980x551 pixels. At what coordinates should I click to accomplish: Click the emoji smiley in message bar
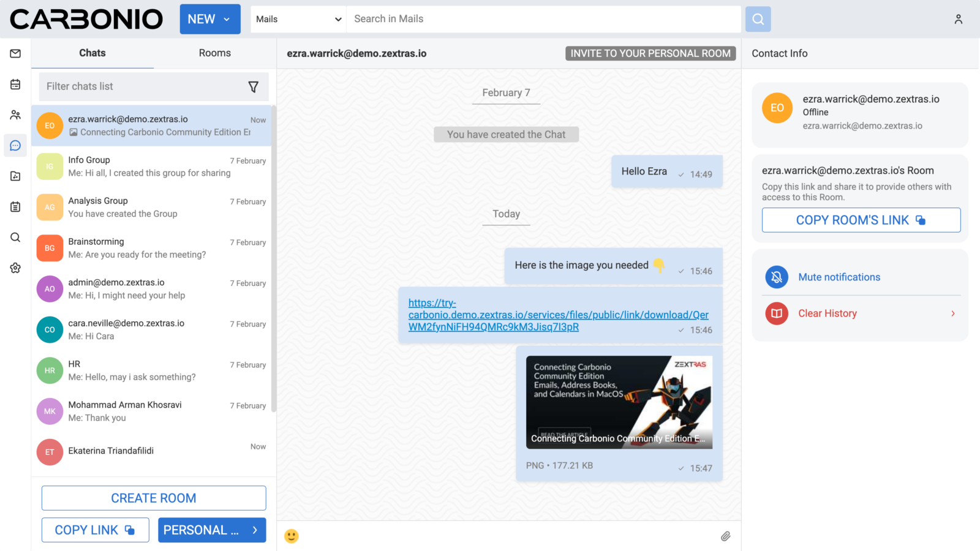tap(292, 536)
